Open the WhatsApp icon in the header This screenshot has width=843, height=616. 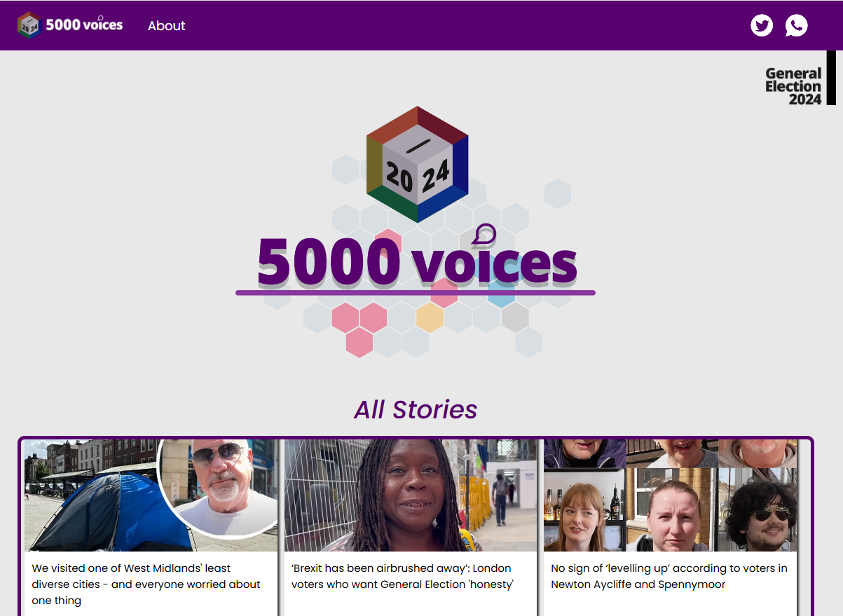click(796, 25)
